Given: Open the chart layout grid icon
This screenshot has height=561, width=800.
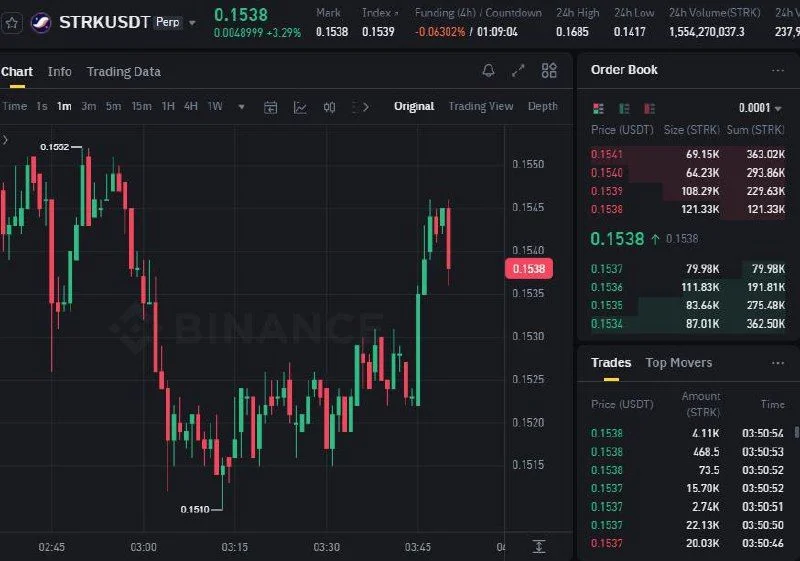Looking at the screenshot, I should (549, 70).
